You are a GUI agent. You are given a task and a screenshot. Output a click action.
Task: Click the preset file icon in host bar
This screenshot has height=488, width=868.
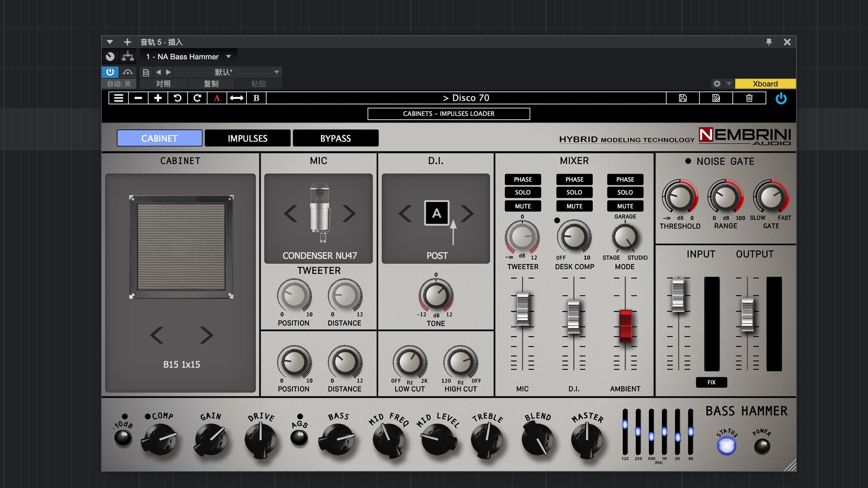point(146,72)
